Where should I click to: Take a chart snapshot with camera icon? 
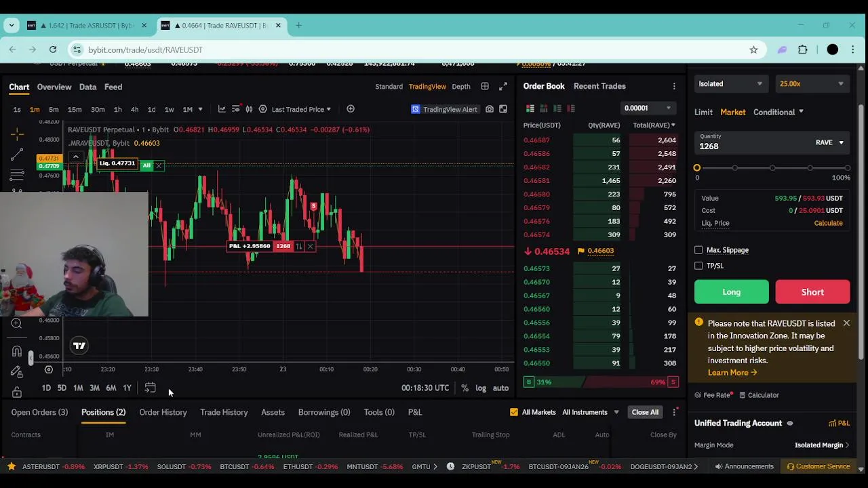(490, 109)
